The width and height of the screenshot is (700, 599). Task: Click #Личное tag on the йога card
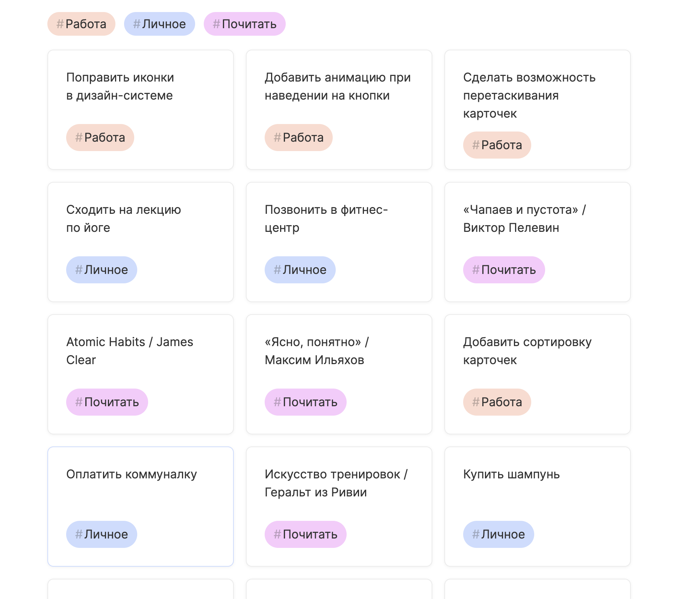(102, 270)
